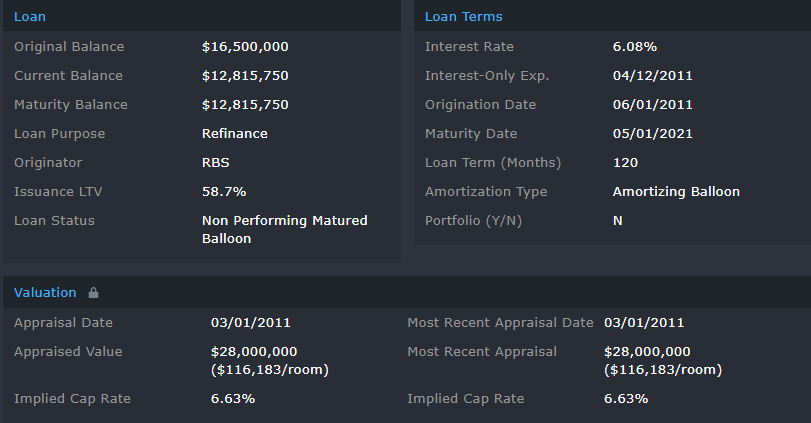Click the Issuance LTV value 58.7%
The image size is (811, 423).
(224, 192)
